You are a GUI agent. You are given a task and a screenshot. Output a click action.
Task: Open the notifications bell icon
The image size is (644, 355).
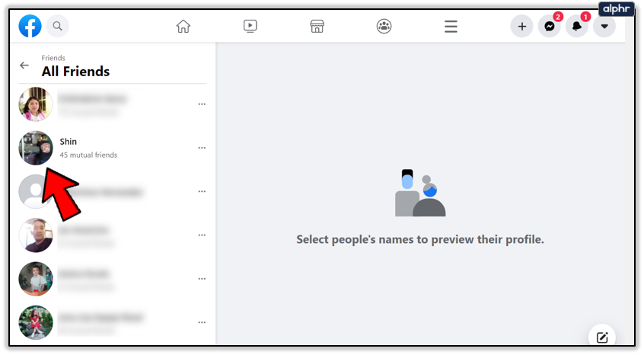click(576, 27)
